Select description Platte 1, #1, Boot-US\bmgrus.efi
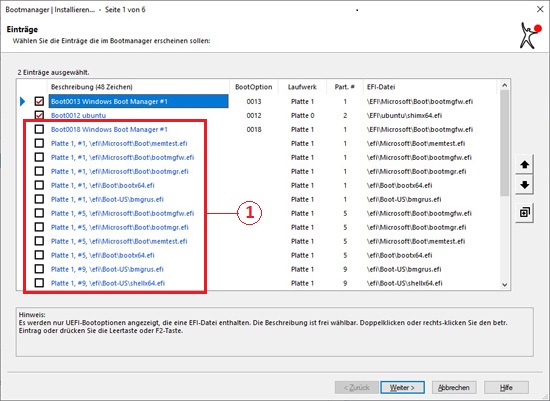This screenshot has width=550, height=401. point(107,199)
